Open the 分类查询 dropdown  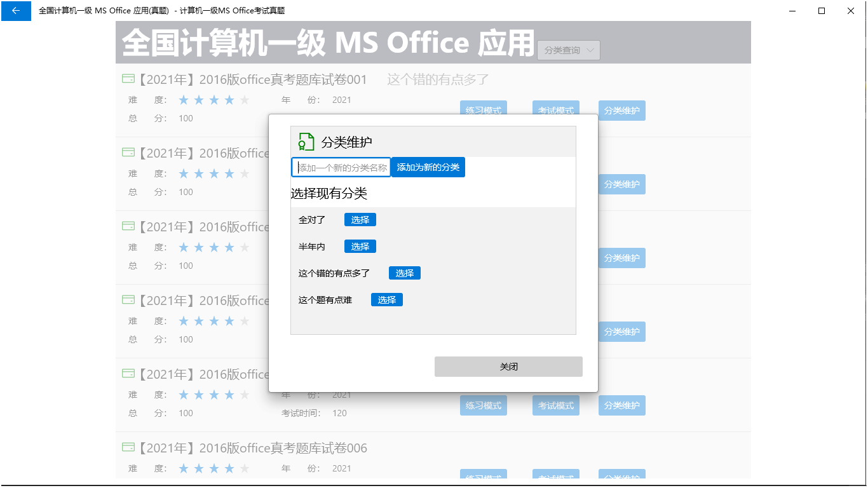click(569, 50)
